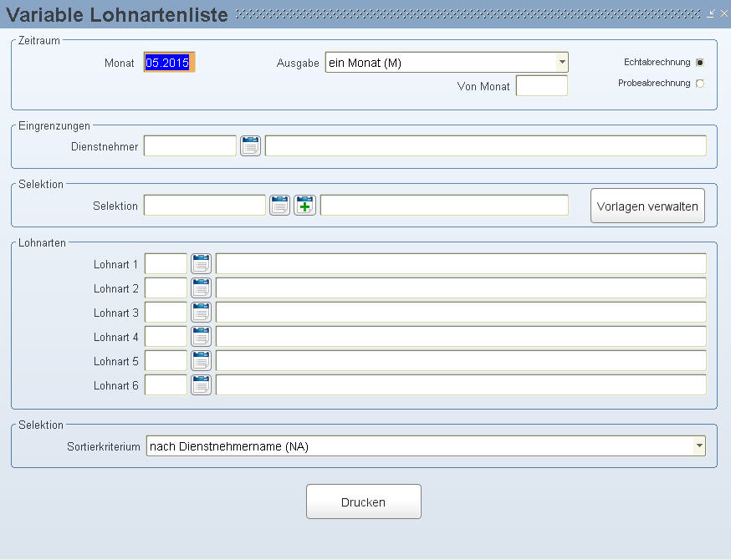
Task: Expand the Ausgabe dropdown
Action: [562, 63]
